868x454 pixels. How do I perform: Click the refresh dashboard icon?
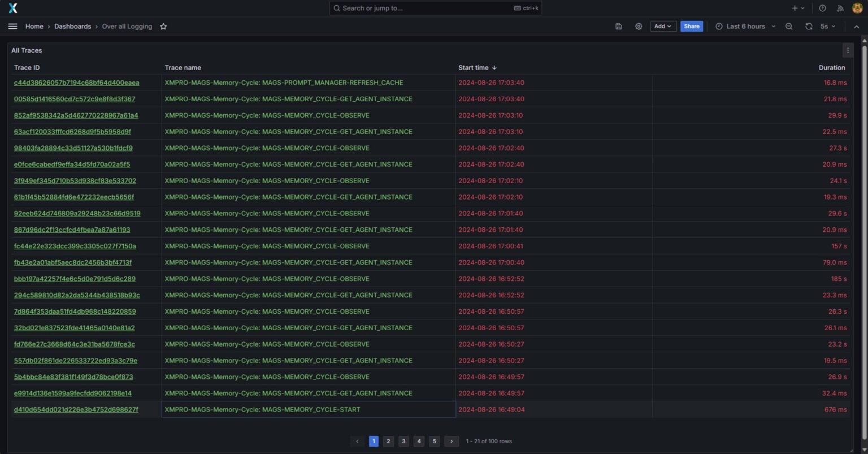click(809, 27)
